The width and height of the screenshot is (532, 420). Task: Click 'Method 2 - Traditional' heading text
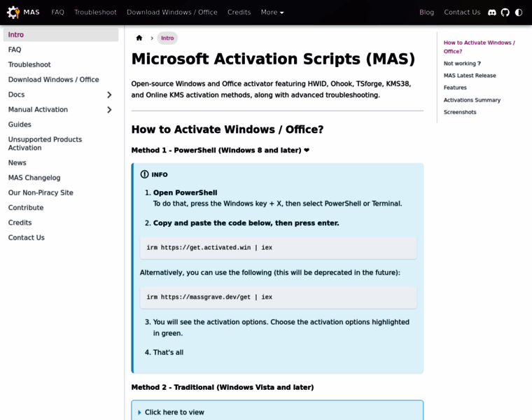click(223, 387)
